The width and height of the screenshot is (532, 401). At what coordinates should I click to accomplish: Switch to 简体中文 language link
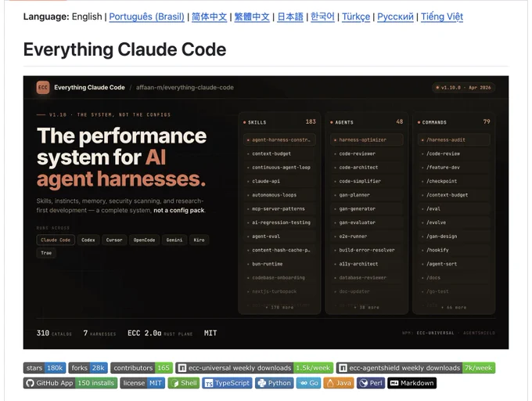coord(209,16)
